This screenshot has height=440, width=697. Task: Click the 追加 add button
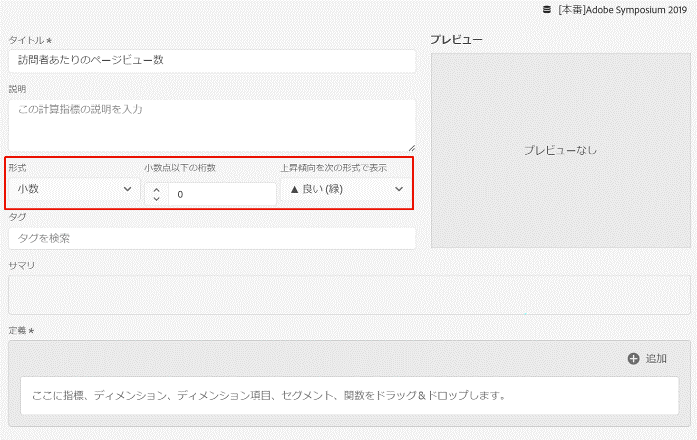tap(647, 358)
